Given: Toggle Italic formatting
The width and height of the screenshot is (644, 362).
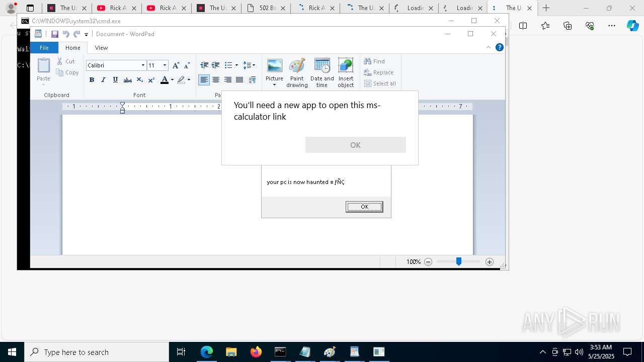Looking at the screenshot, I should click(x=103, y=80).
